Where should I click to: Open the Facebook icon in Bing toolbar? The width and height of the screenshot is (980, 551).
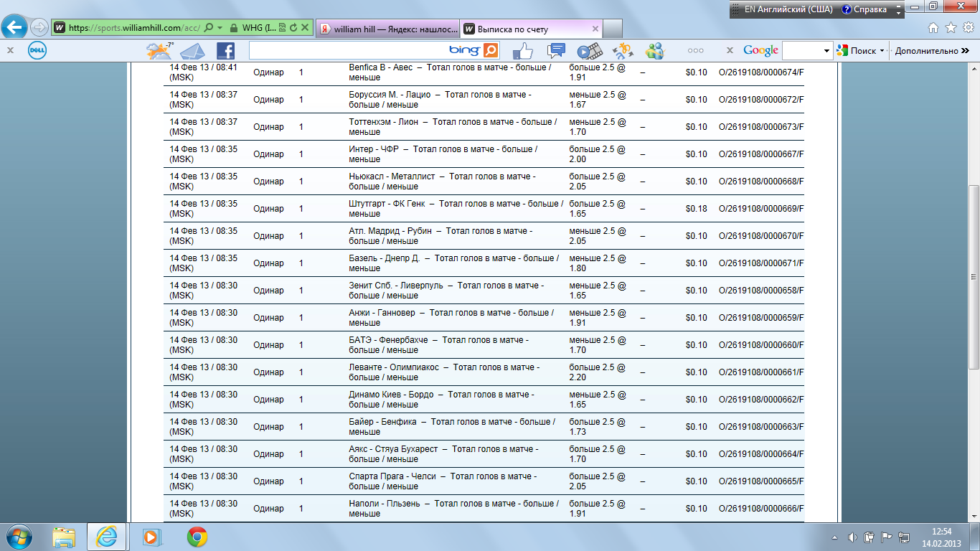click(x=225, y=50)
